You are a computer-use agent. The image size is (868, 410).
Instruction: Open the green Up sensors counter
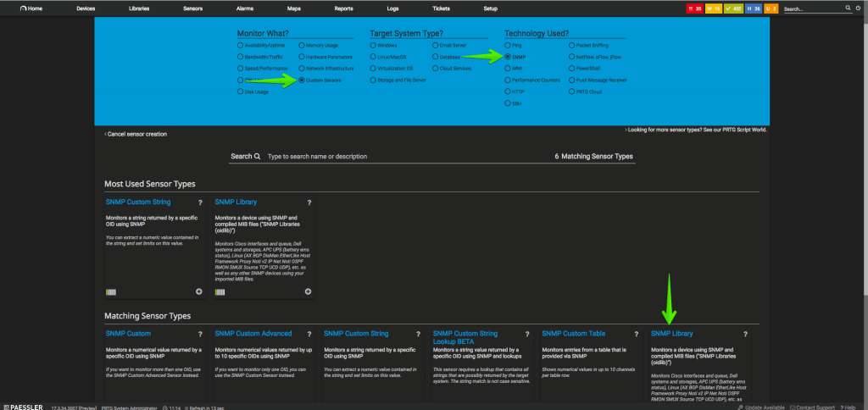pyautogui.click(x=733, y=8)
